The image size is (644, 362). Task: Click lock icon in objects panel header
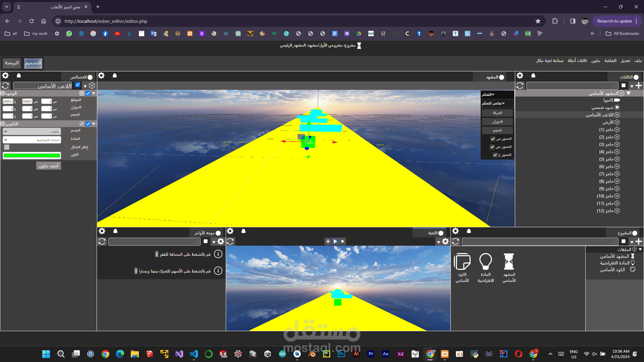[x=533, y=76]
